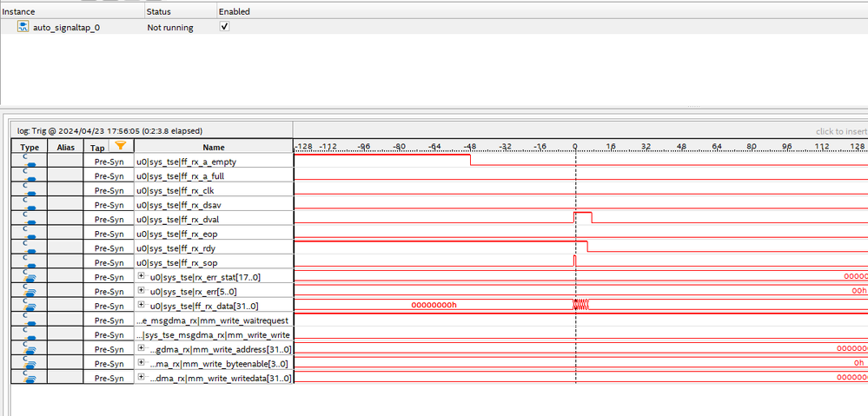Click the time marker 0 on timeline ruler

(x=574, y=146)
